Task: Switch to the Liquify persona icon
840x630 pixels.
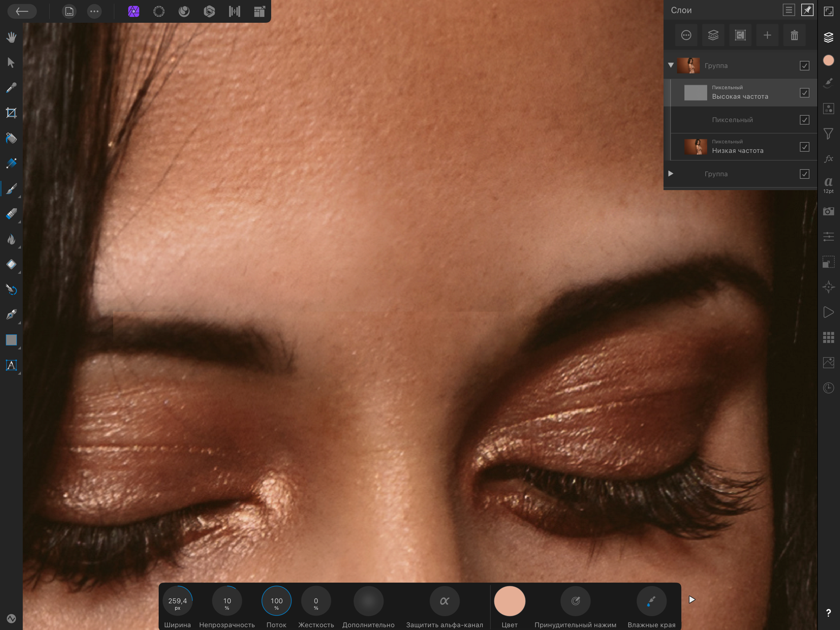Action: click(184, 11)
